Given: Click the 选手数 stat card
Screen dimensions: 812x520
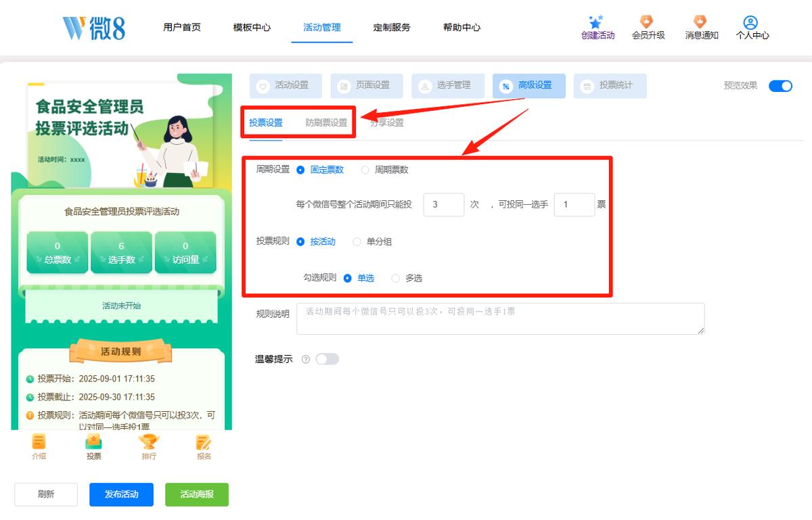Looking at the screenshot, I should pyautogui.click(x=122, y=253).
